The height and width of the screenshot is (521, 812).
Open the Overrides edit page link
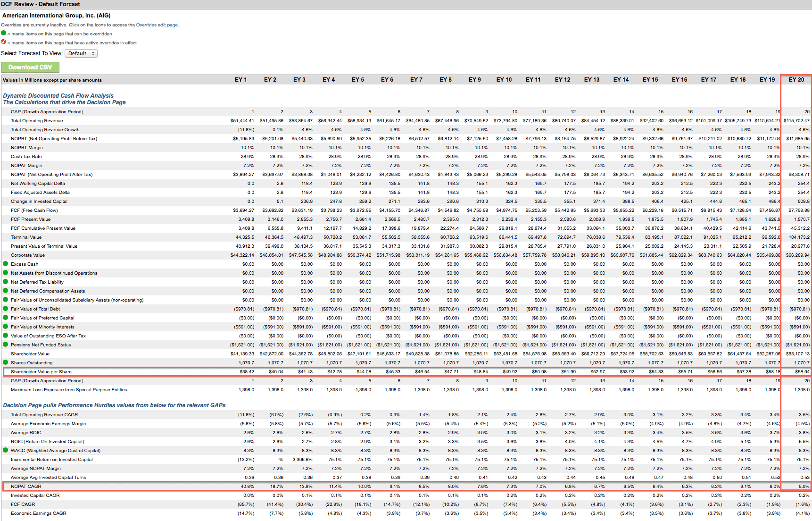[157, 25]
